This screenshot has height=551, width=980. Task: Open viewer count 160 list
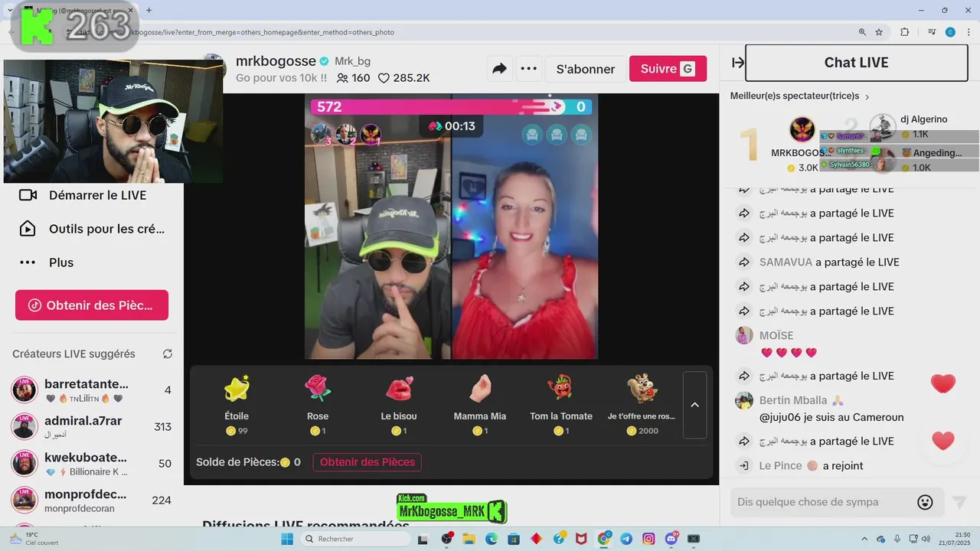[353, 78]
